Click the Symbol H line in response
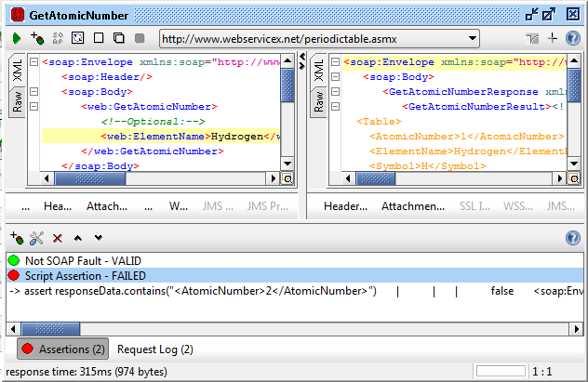 [x=427, y=166]
